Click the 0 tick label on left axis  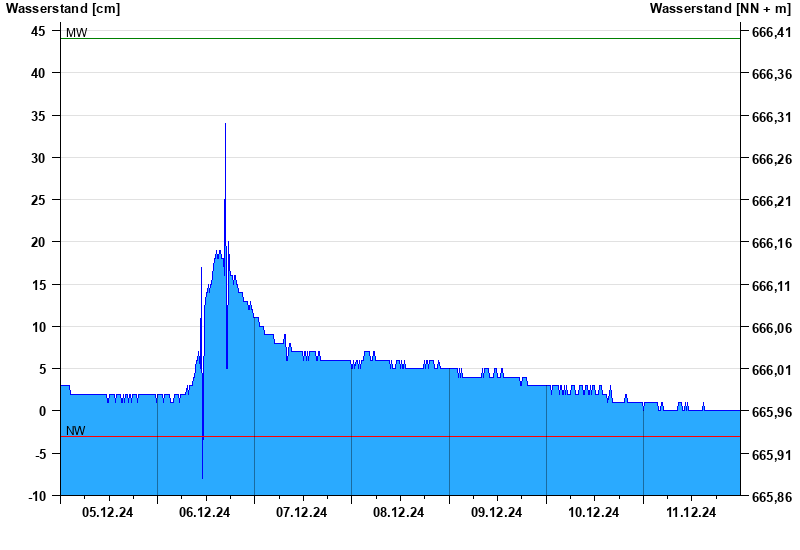[x=42, y=411]
